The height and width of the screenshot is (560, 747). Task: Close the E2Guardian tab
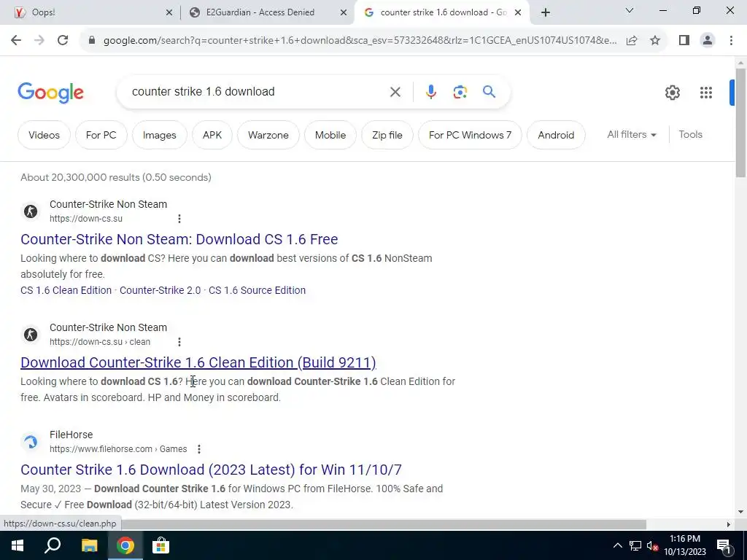[x=344, y=13]
